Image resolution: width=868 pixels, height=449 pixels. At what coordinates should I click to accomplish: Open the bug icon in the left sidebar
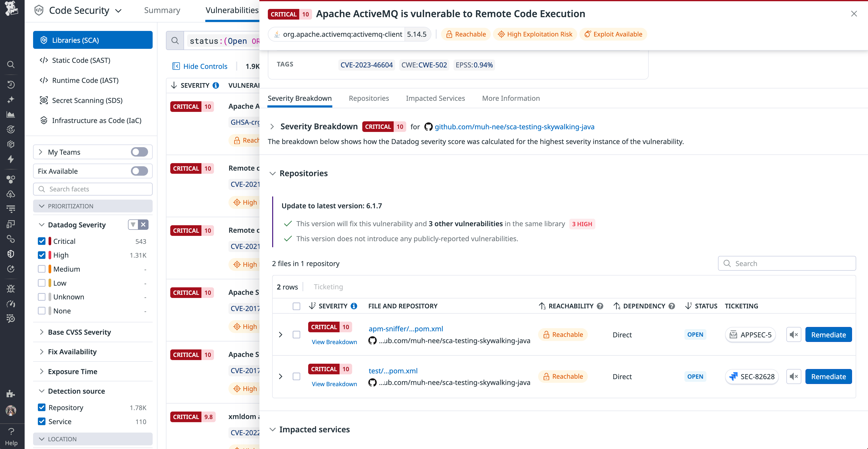click(x=11, y=289)
